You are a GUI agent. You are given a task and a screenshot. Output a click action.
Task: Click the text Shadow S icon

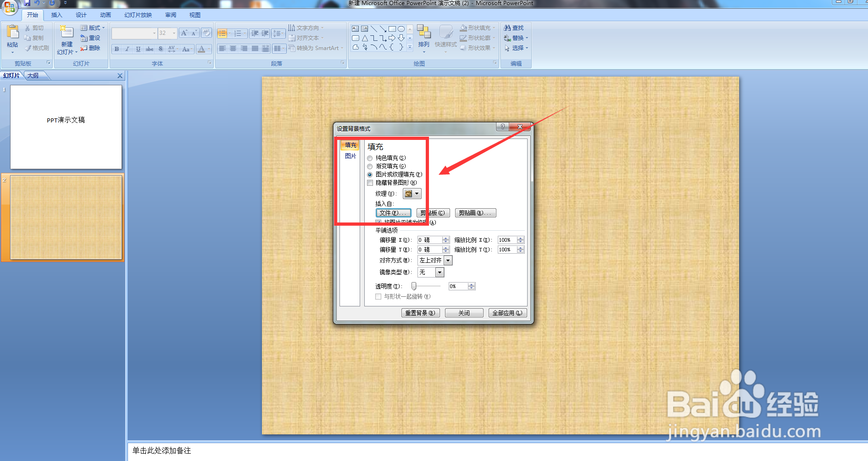pos(160,49)
